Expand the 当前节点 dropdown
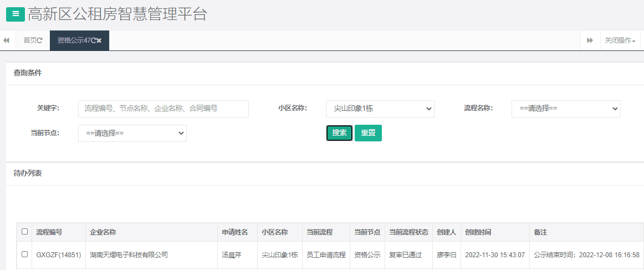The image size is (644, 270). 132,134
